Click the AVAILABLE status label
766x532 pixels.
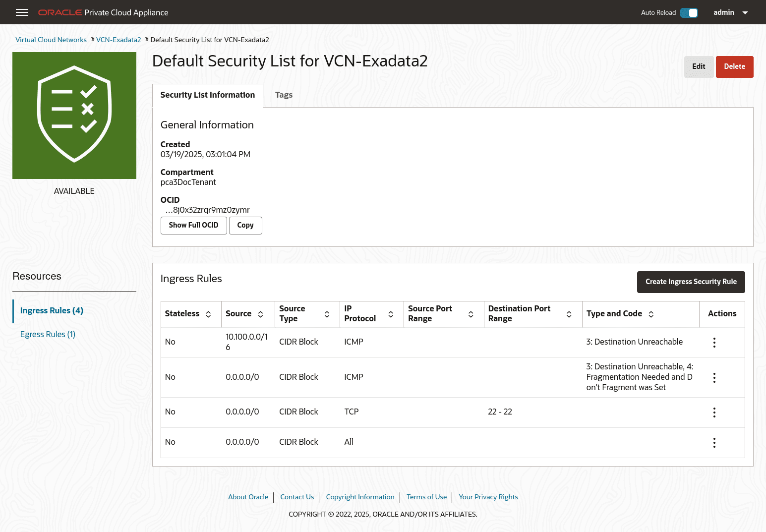pos(74,191)
